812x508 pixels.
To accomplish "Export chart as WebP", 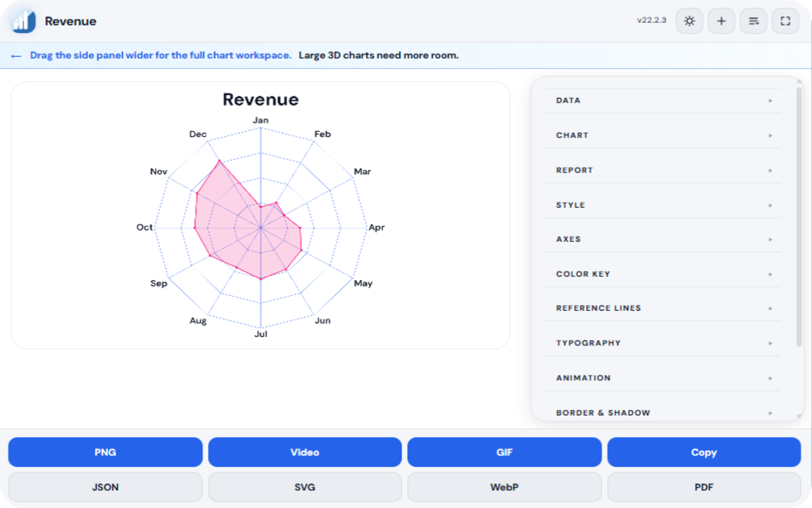I will pyautogui.click(x=504, y=487).
